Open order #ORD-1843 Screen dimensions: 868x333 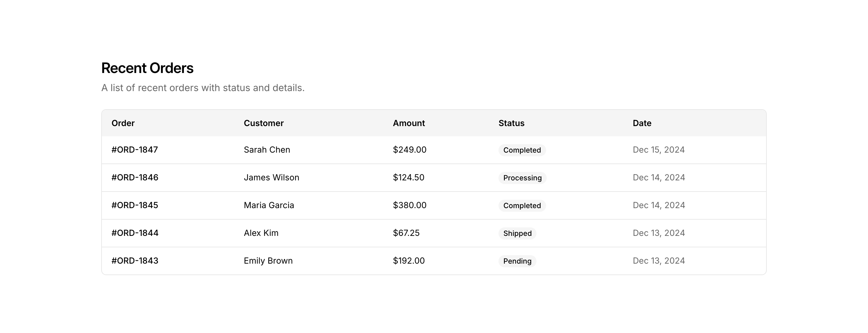click(135, 261)
